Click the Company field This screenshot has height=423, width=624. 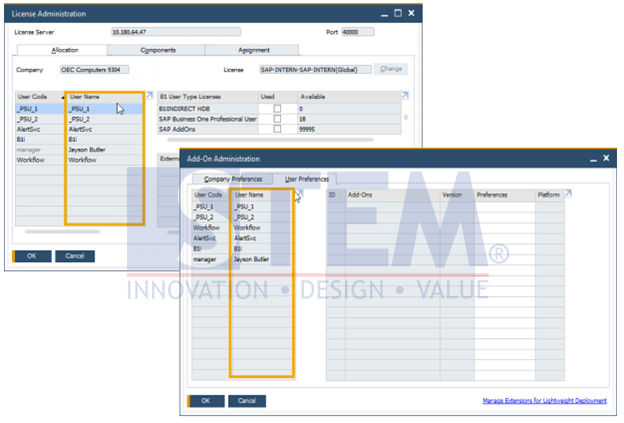point(94,70)
